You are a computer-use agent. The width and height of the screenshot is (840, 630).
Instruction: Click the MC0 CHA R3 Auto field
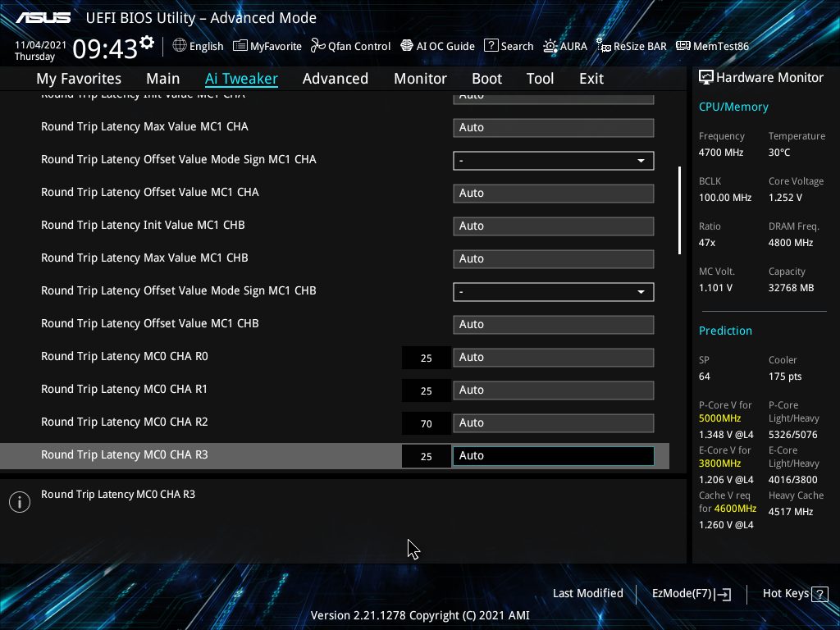coord(554,456)
